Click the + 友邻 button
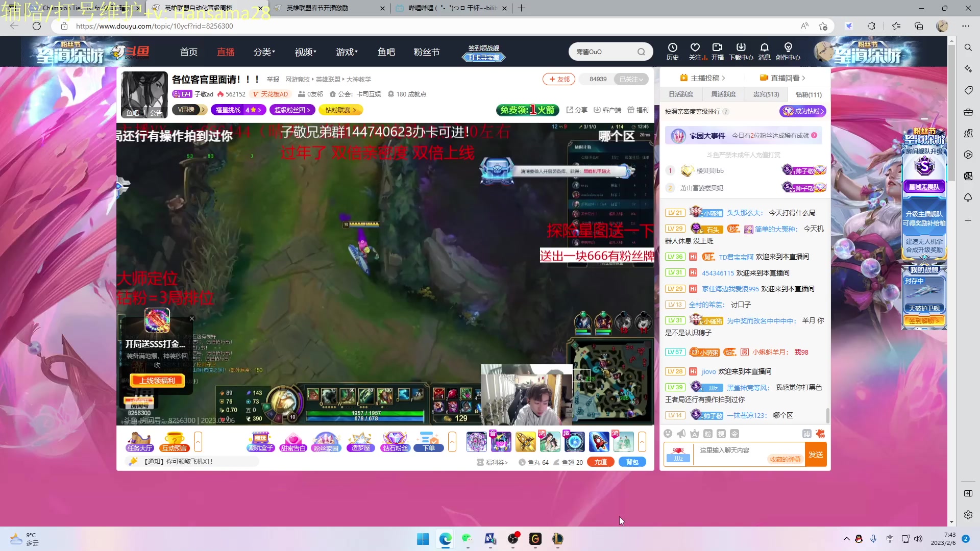 click(x=559, y=79)
